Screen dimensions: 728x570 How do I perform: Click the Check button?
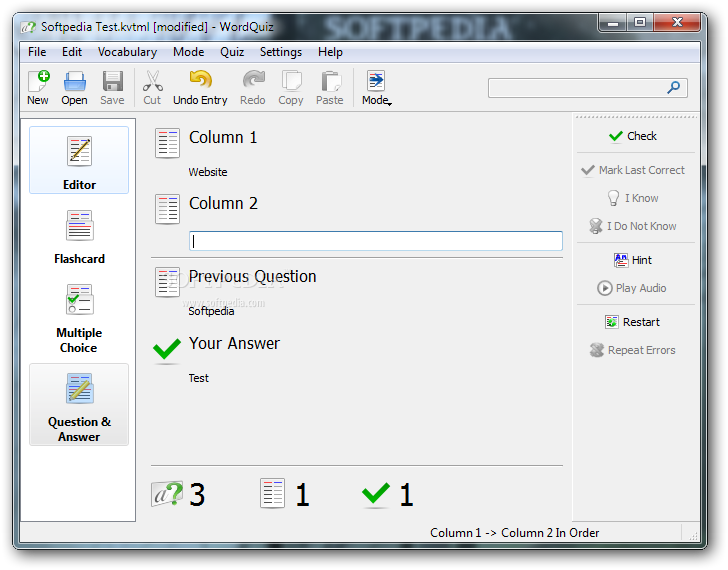coord(633,136)
